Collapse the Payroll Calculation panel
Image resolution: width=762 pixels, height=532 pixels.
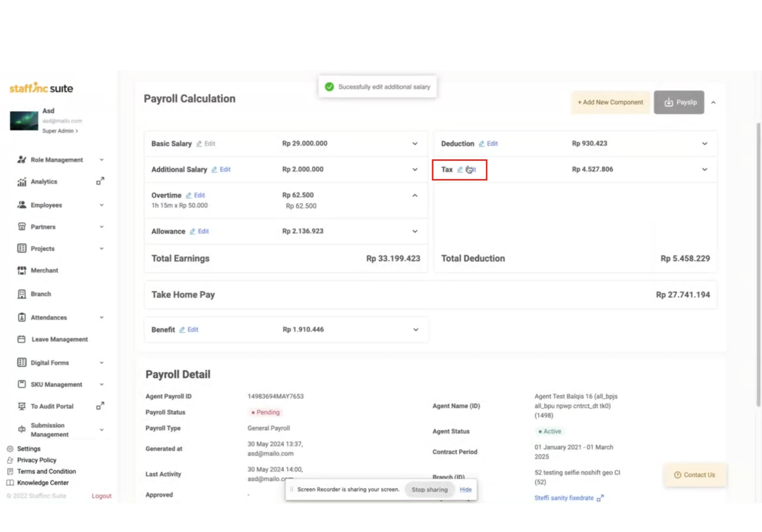click(x=713, y=102)
